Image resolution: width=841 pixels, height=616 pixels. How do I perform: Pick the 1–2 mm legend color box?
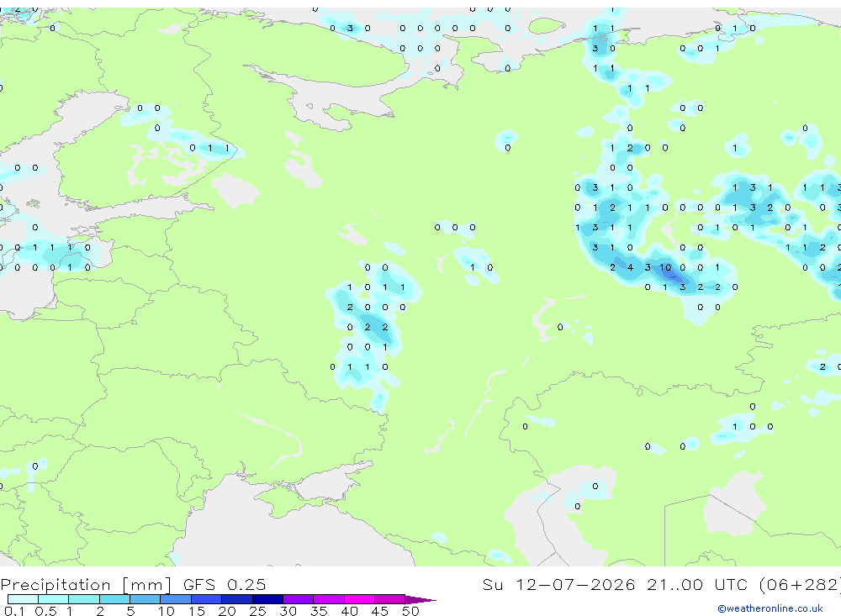pyautogui.click(x=83, y=599)
